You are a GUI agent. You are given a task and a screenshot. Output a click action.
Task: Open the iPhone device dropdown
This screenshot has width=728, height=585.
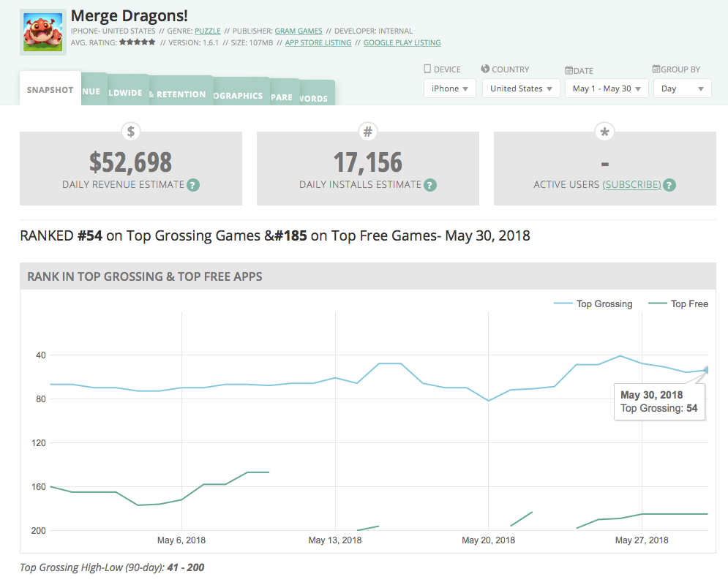tap(449, 88)
